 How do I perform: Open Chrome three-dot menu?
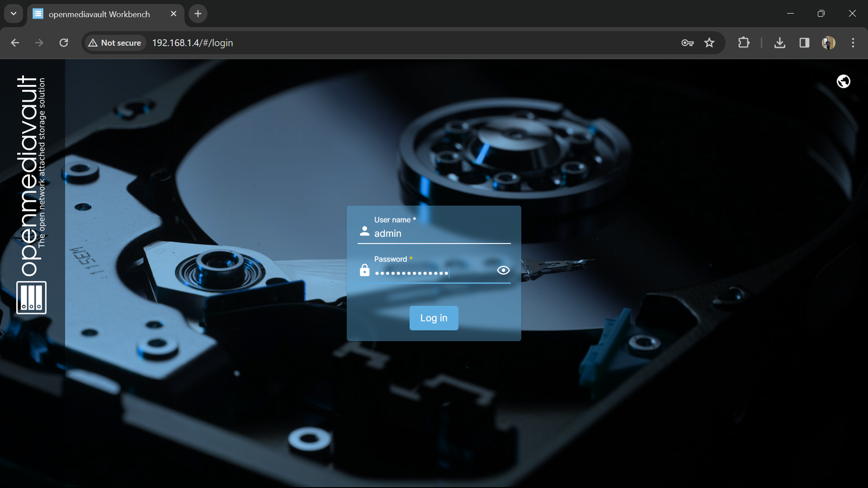[853, 43]
